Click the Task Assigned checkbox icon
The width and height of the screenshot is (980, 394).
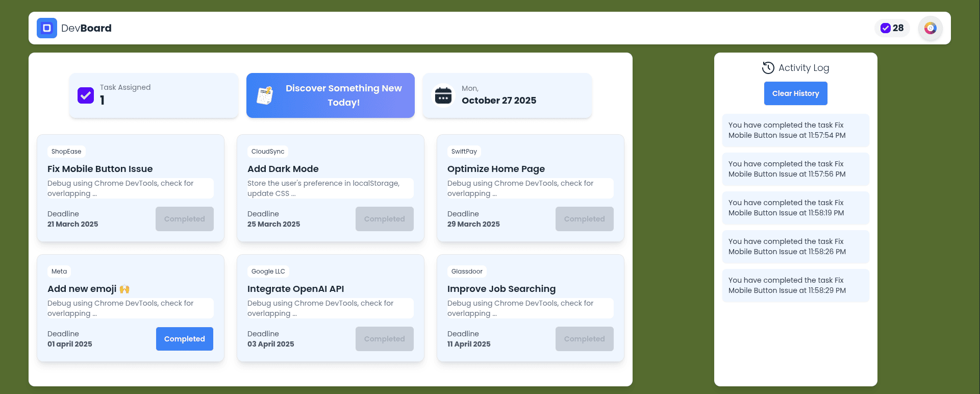tap(86, 95)
